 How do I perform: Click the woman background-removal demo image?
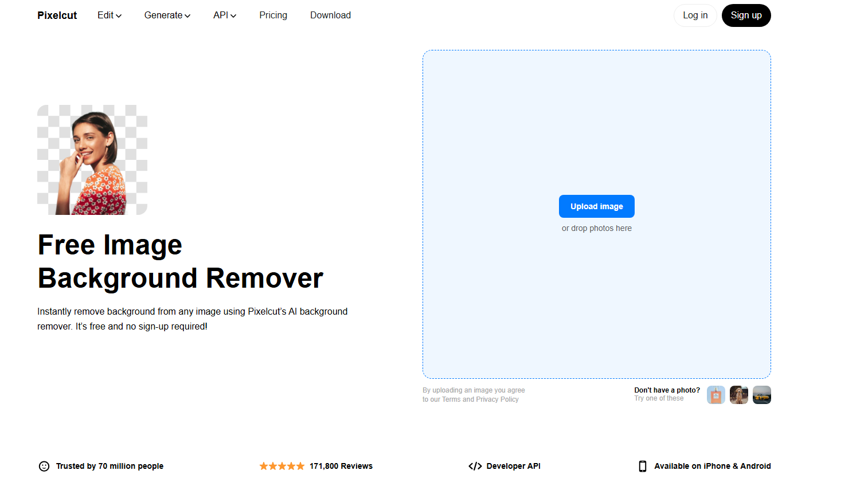point(92,160)
